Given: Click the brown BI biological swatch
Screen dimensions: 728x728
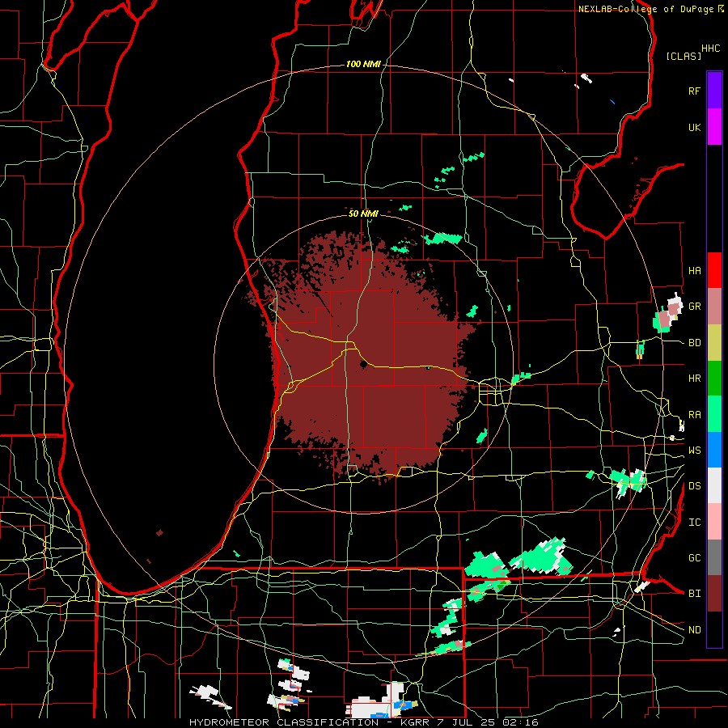Looking at the screenshot, I should (x=714, y=594).
